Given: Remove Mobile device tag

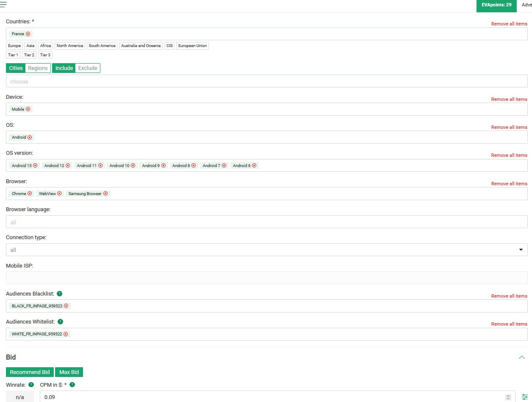Looking at the screenshot, I should click(28, 109).
